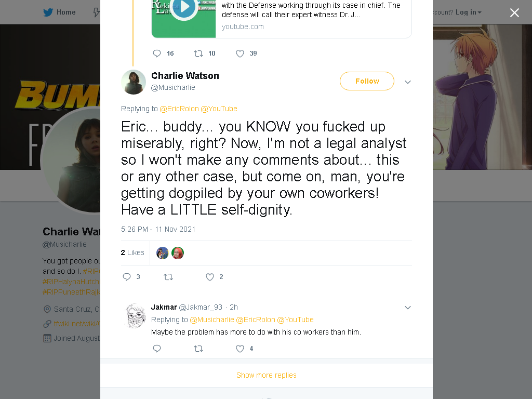Open the dropdown chevron on Jakmar's reply
The image size is (532, 399).
(x=408, y=308)
